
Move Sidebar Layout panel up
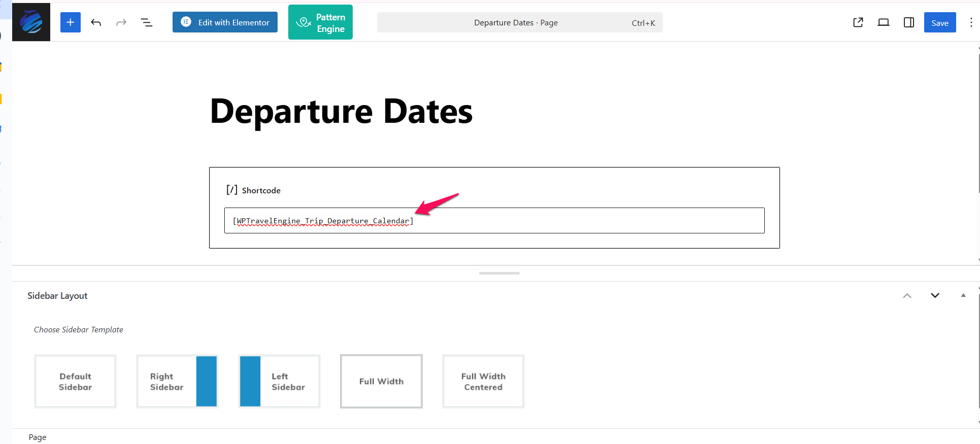[x=907, y=296]
